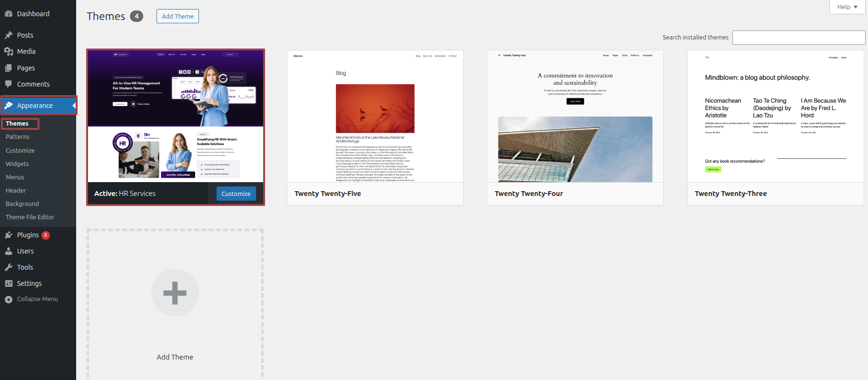This screenshot has width=868, height=380.
Task: Open Media via its sidebar icon
Action: (x=9, y=51)
